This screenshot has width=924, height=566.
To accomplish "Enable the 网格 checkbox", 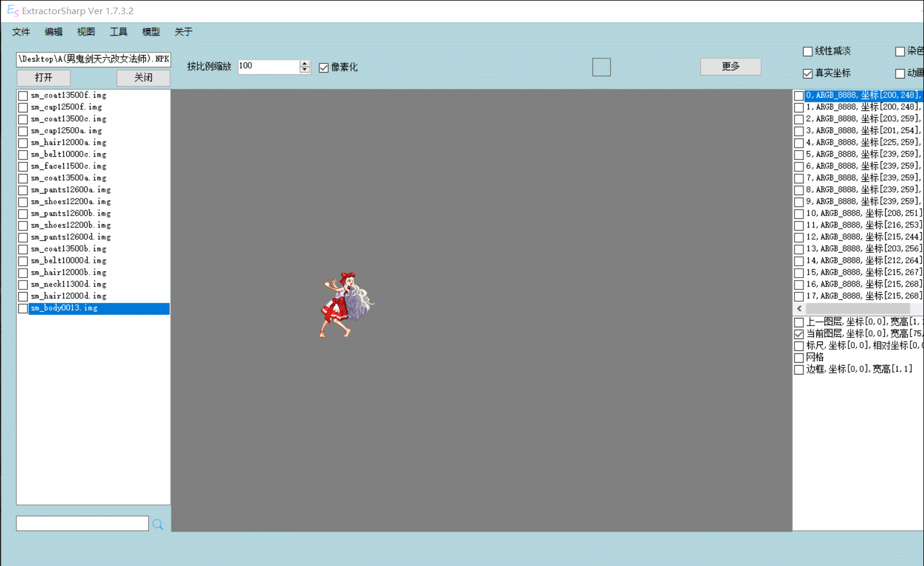I will pos(799,357).
